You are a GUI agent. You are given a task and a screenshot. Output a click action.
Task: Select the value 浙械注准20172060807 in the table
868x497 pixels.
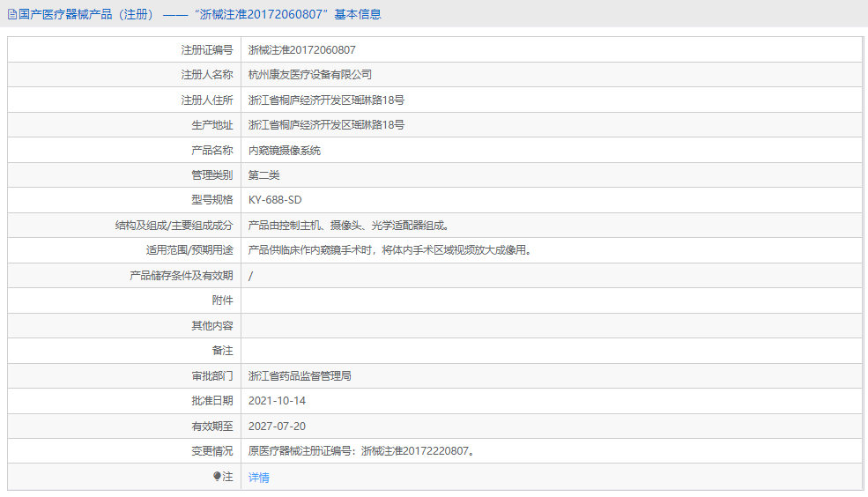point(301,50)
